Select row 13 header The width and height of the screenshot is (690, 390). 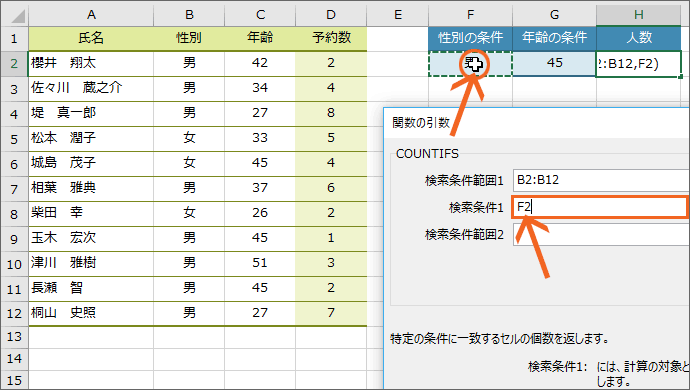click(x=14, y=337)
